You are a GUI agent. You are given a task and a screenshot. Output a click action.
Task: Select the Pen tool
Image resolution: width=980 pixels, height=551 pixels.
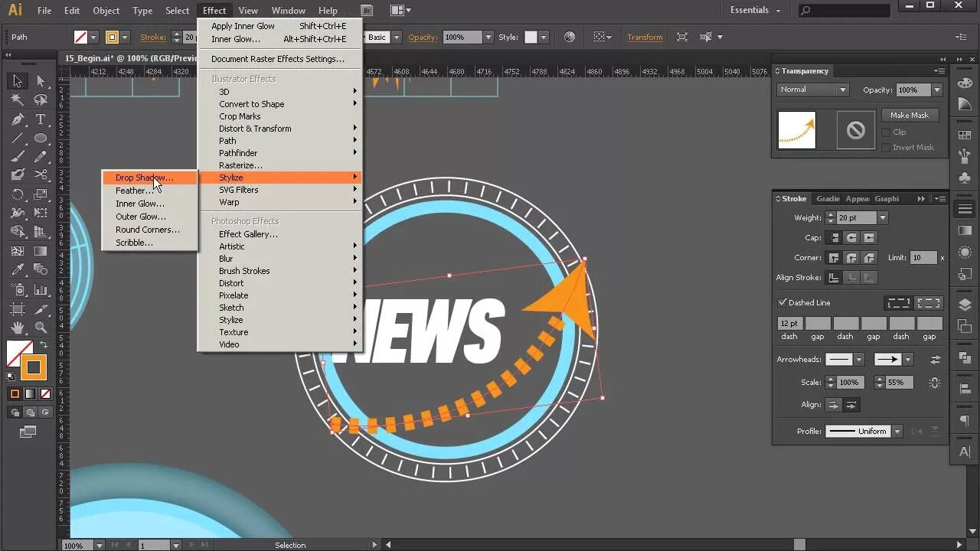tap(18, 119)
